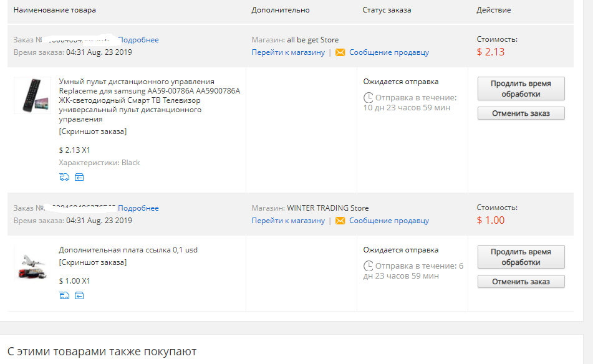Open Подробнее link for first order
Viewport: 593px width, 364px height.
pos(138,40)
